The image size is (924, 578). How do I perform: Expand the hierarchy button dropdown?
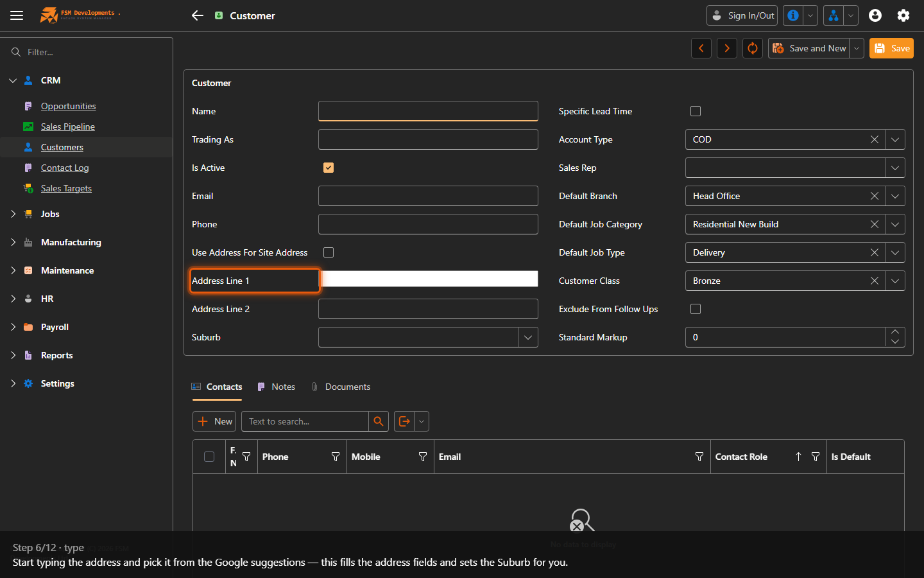(851, 15)
